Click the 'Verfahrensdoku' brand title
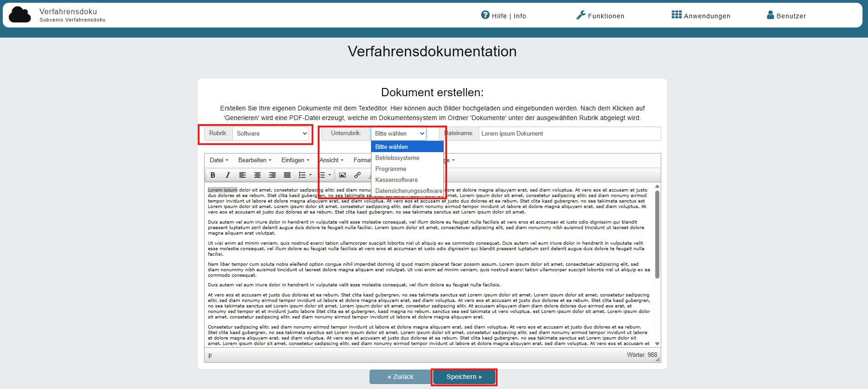Viewport: 868px width, 389px height. coord(68,11)
